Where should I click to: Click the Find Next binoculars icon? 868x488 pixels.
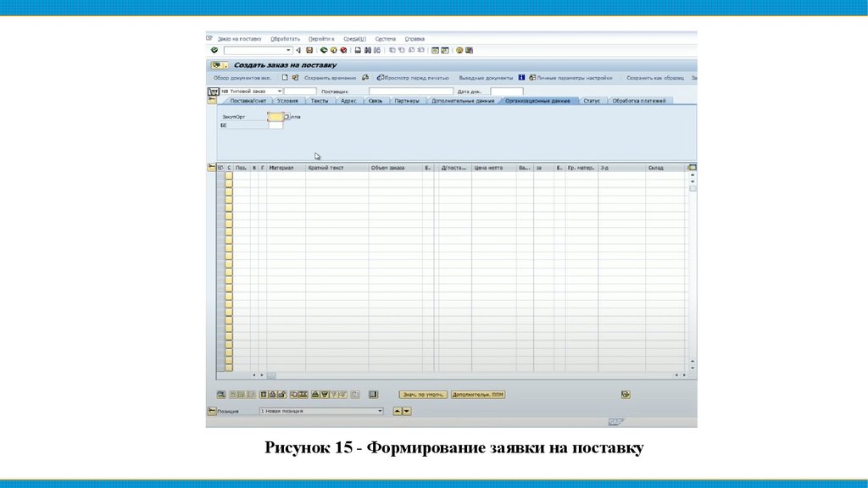pos(377,50)
